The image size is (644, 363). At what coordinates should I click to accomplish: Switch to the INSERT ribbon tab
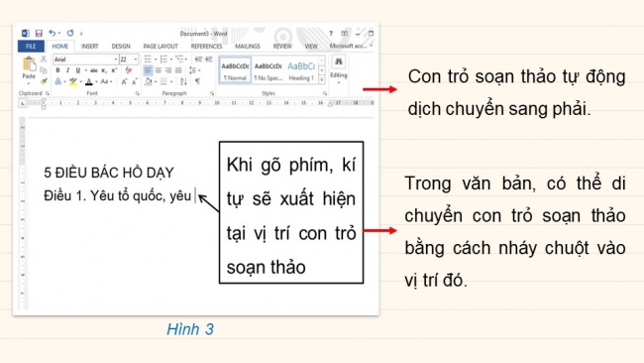[89, 46]
